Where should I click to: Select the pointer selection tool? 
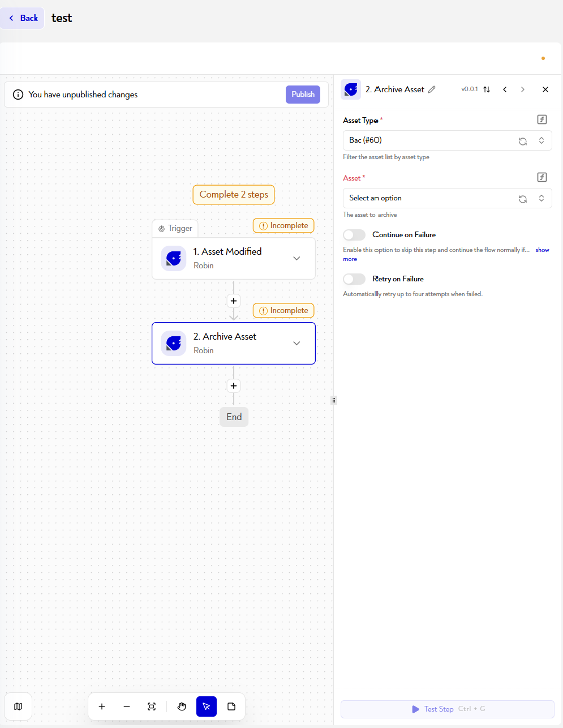[207, 706]
